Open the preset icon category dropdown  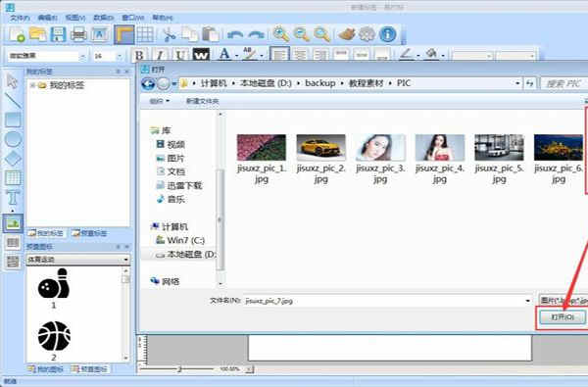coord(125,260)
